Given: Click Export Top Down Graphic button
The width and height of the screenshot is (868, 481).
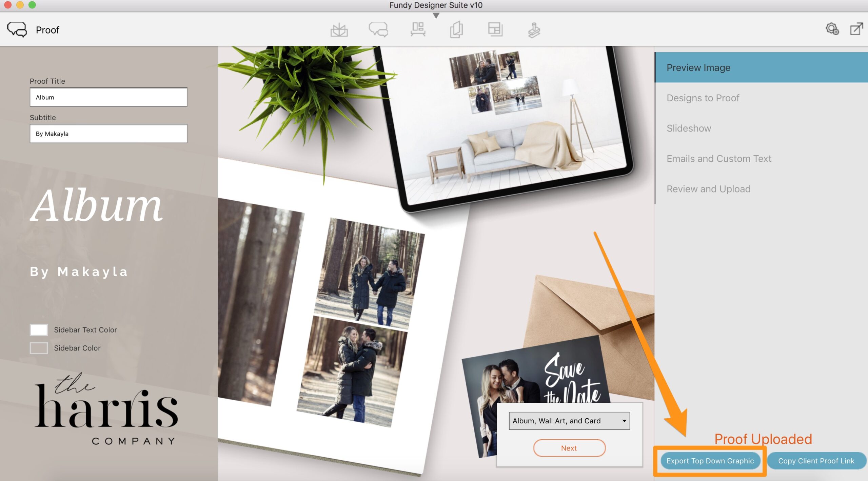Looking at the screenshot, I should click(x=710, y=461).
